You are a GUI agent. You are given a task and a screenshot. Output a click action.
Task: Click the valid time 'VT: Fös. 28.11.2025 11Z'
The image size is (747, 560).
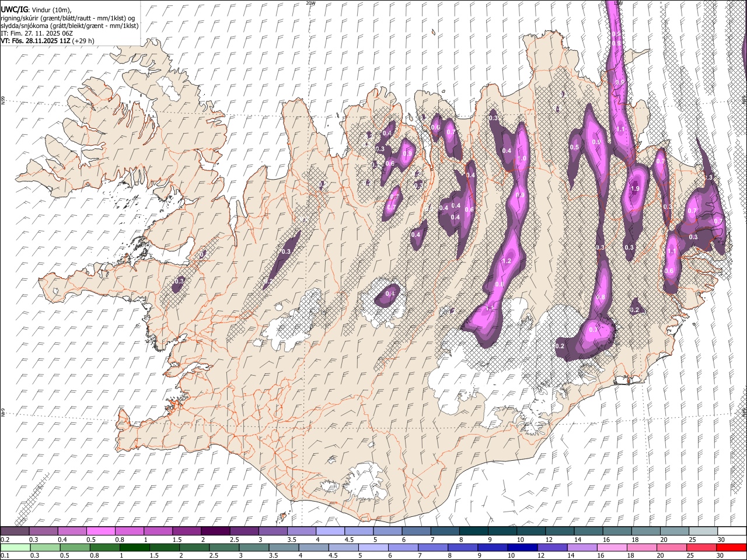pyautogui.click(x=36, y=41)
